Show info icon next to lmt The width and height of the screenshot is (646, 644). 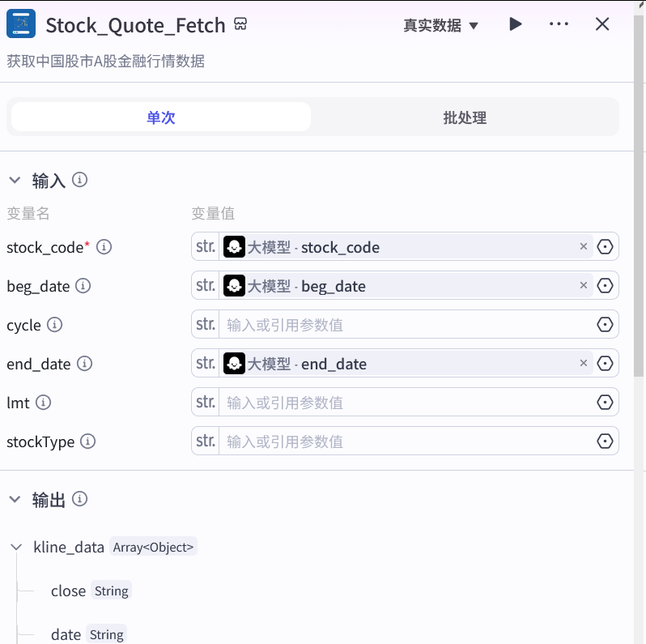(43, 403)
